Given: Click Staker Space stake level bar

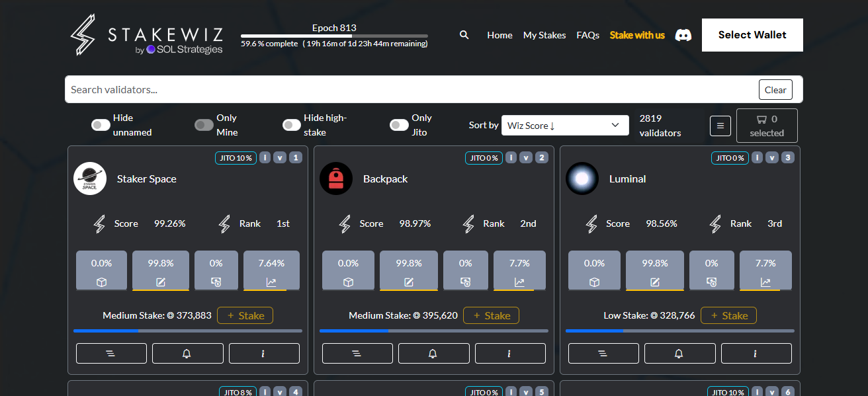Looking at the screenshot, I should (x=188, y=331).
